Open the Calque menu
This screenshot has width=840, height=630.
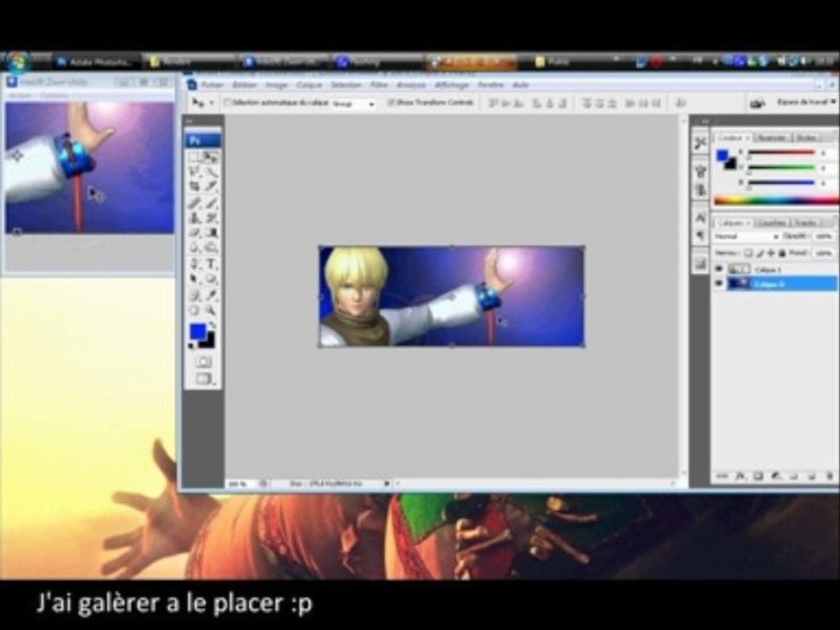point(309,85)
